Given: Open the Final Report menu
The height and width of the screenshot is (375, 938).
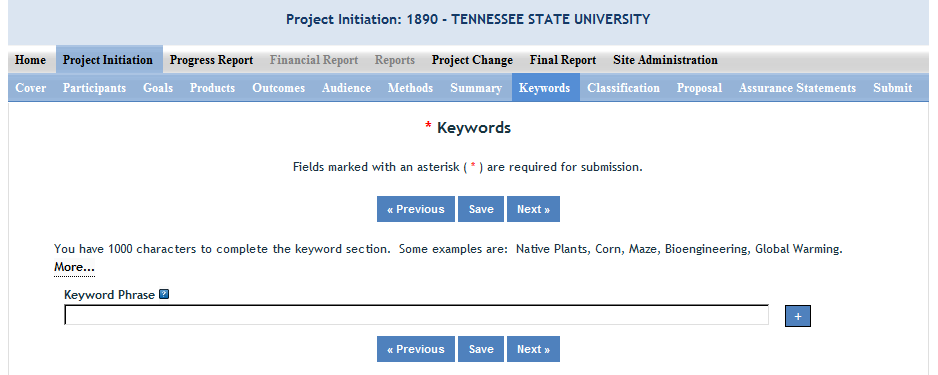Looking at the screenshot, I should (562, 60).
